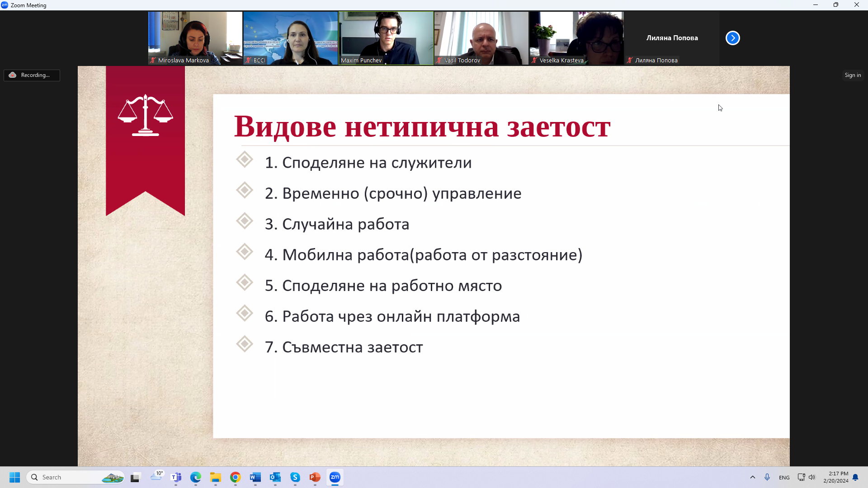The image size is (868, 488).
Task: Open Microsoft Teams from the taskbar
Action: click(x=176, y=477)
